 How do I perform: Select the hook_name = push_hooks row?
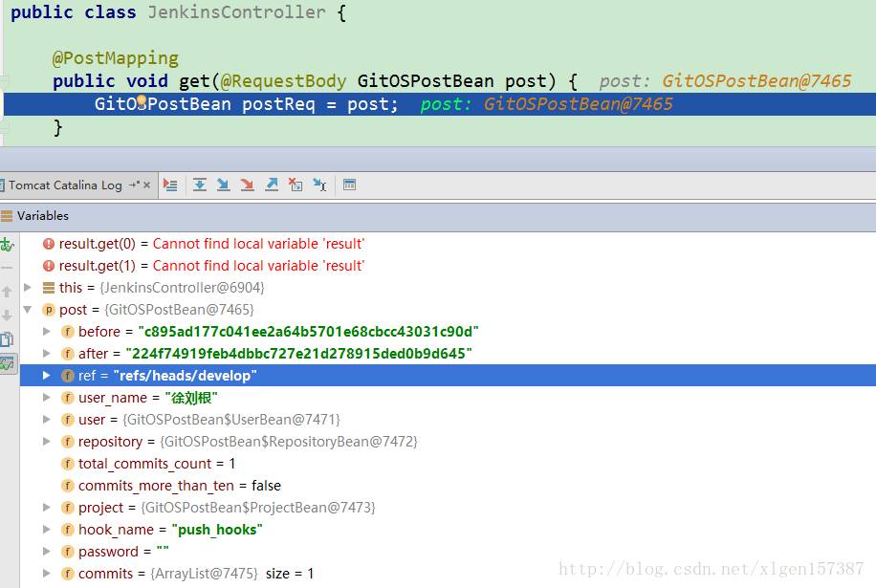448,530
